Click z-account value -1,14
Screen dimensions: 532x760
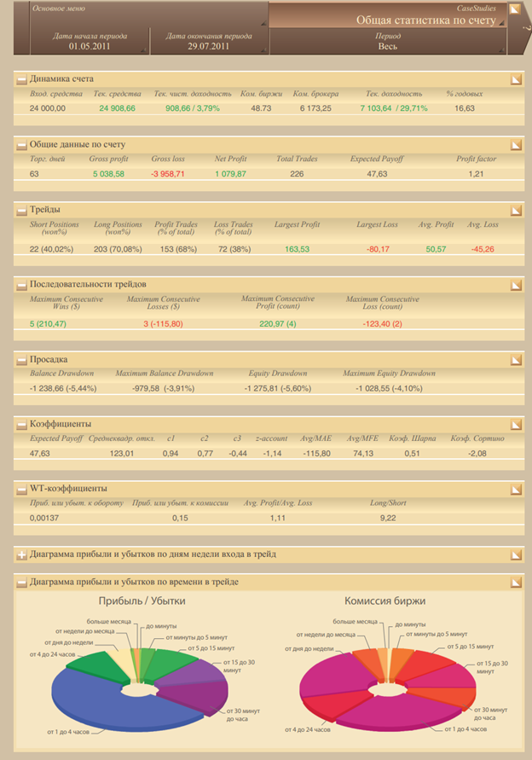272,454
